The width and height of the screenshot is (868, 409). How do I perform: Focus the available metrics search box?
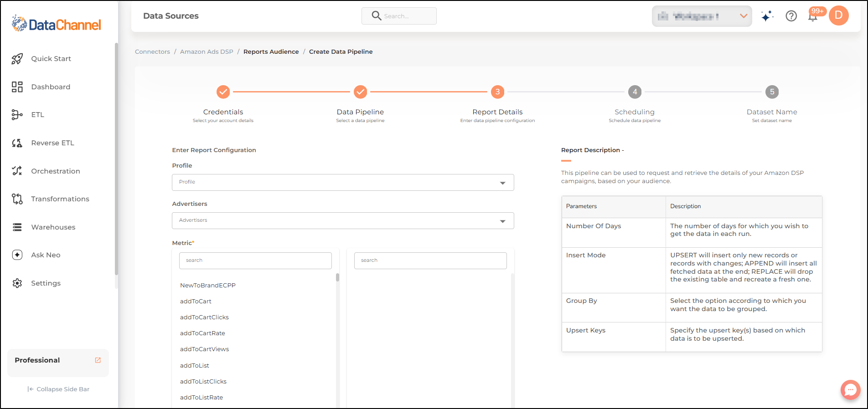pos(255,261)
